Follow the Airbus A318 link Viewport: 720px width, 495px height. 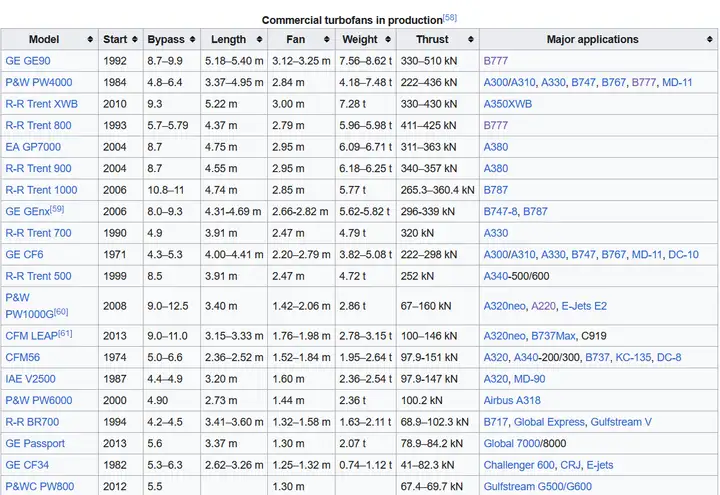(512, 400)
